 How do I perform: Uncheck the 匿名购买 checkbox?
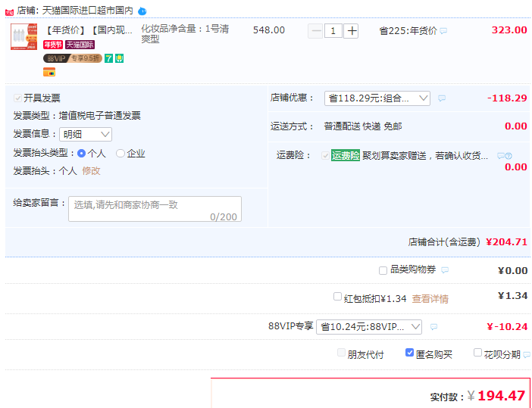[x=409, y=353]
